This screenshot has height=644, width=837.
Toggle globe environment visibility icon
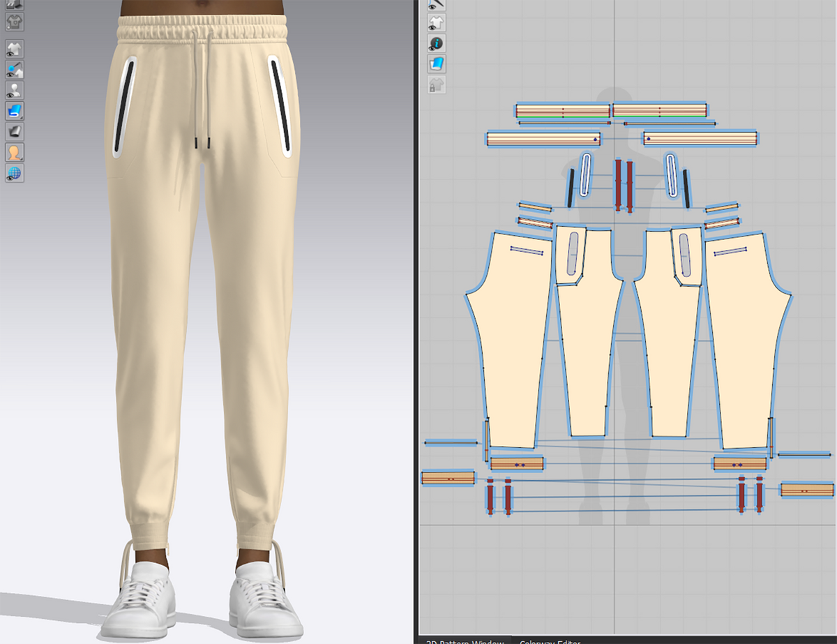coord(15,172)
